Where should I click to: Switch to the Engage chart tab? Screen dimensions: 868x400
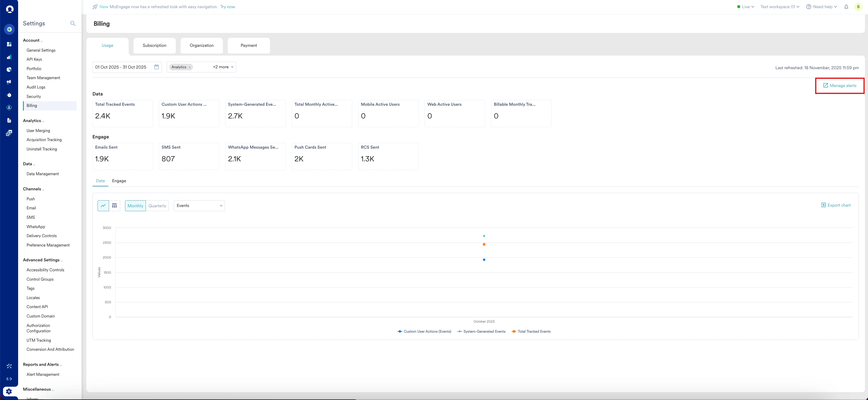[x=119, y=181]
